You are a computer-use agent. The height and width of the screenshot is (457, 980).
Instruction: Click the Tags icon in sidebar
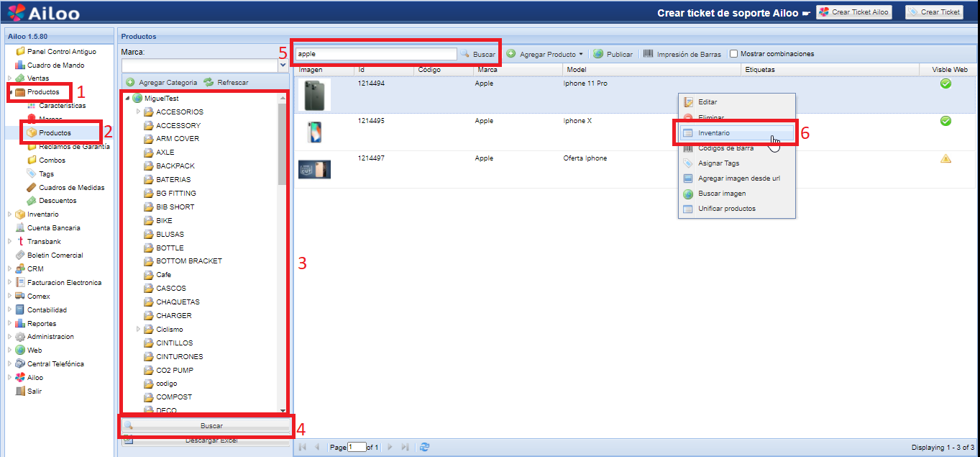tap(32, 174)
